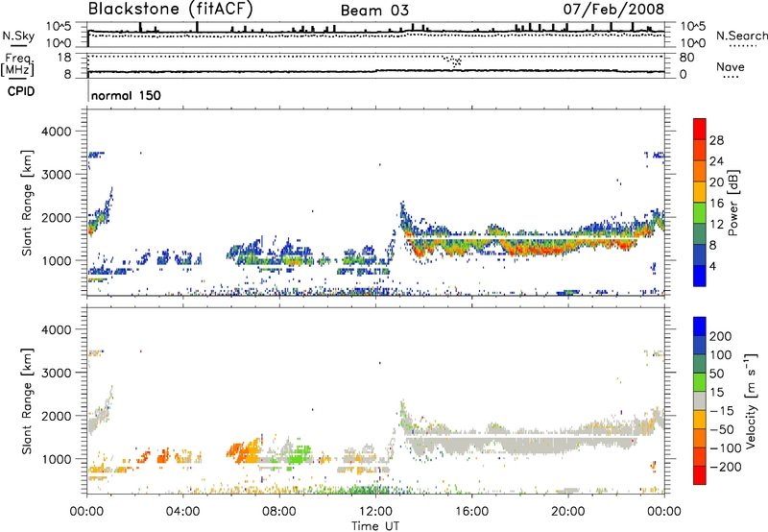The width and height of the screenshot is (768, 532).
Task: Click the dotted Nave dip near 15:00
Action: tap(455, 61)
